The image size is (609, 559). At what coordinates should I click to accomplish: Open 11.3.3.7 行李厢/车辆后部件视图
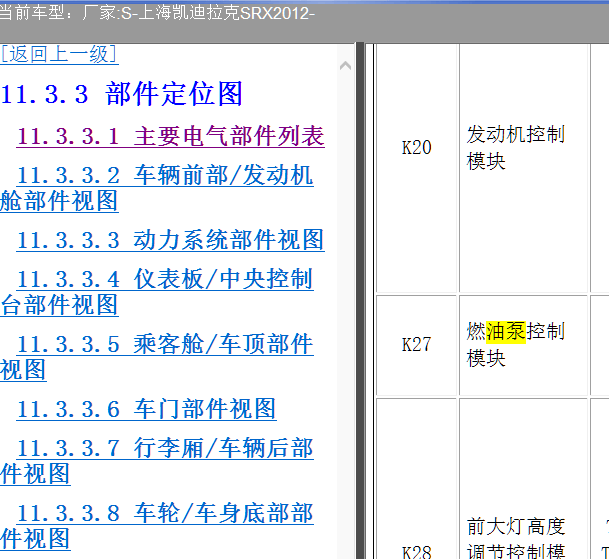click(x=157, y=461)
